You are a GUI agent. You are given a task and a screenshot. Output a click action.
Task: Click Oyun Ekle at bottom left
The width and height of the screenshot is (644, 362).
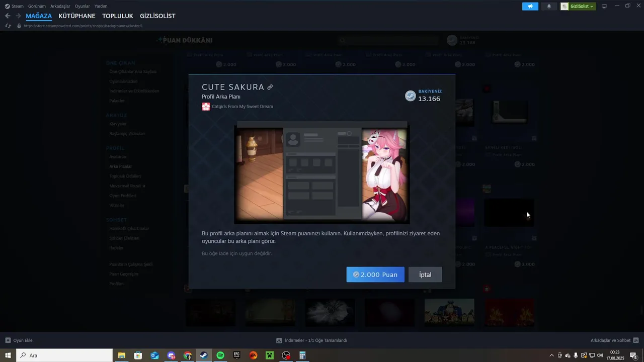pos(19,340)
